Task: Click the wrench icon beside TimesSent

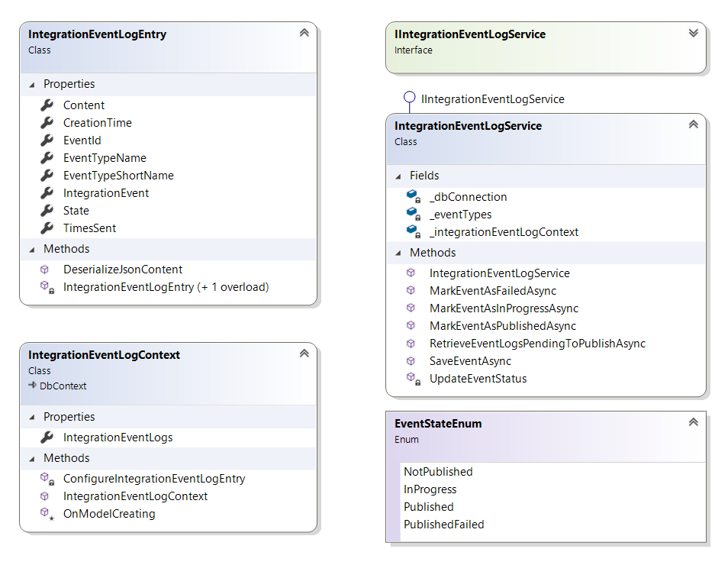Action: (47, 228)
